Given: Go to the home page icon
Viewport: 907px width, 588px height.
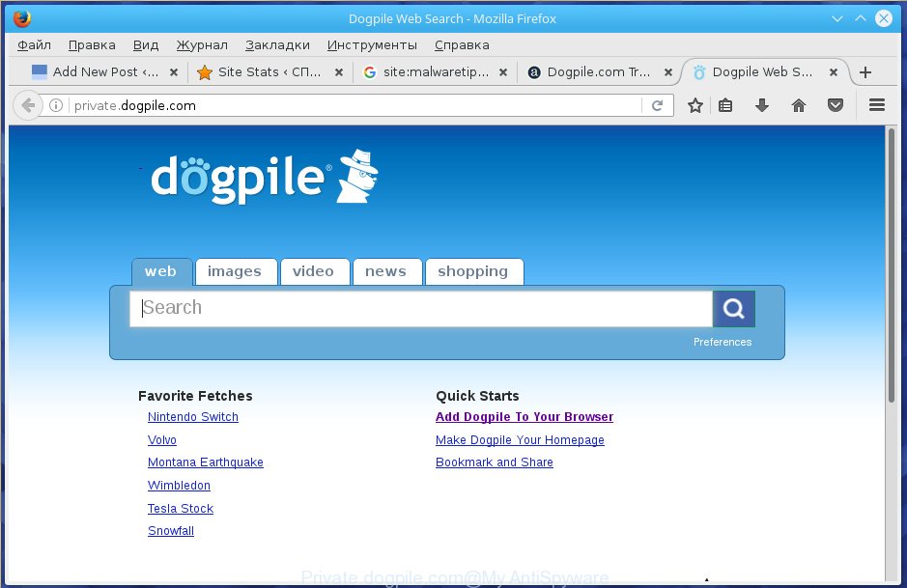Looking at the screenshot, I should point(798,105).
